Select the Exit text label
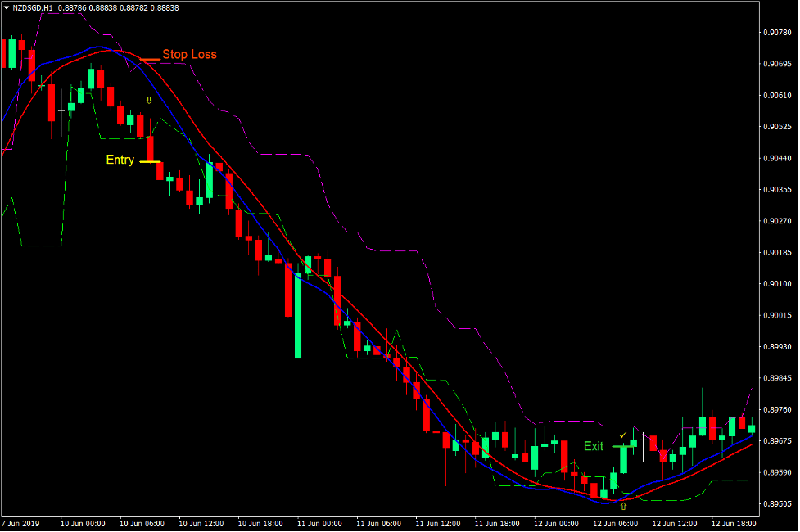Screen dimensions: 800x532 click(593, 447)
